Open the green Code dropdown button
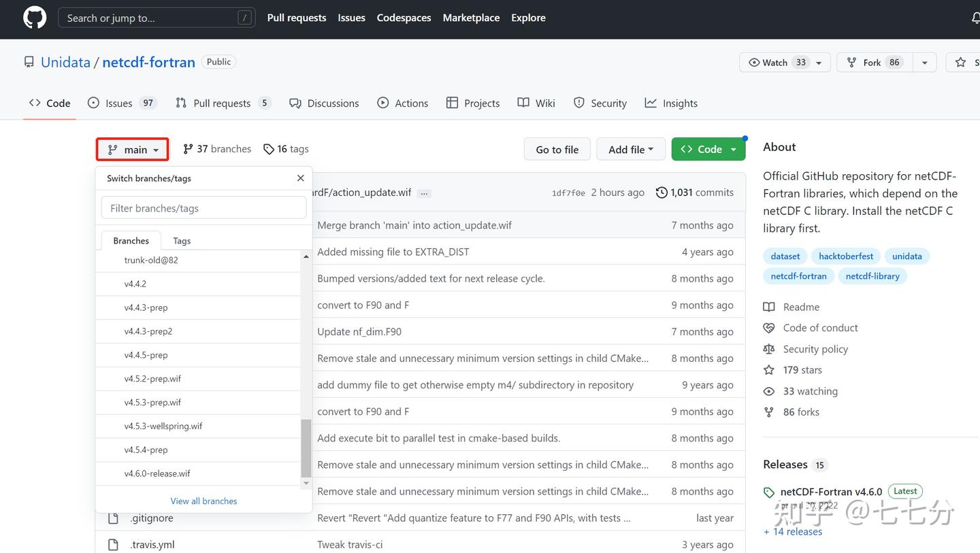 coord(708,150)
